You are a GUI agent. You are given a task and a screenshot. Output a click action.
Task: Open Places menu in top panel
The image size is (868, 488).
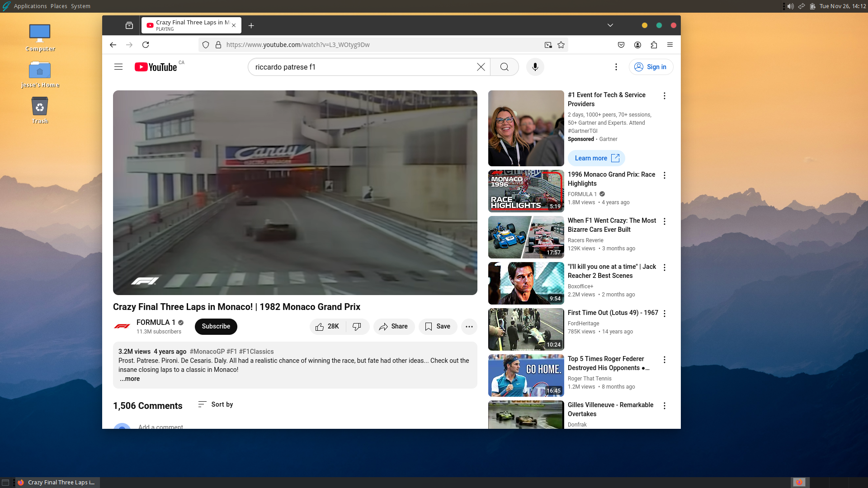point(59,6)
